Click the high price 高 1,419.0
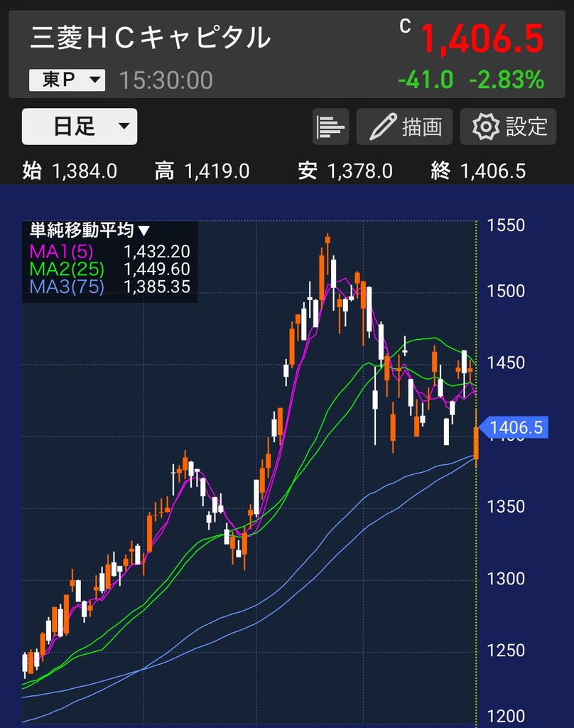This screenshot has width=574, height=728. [202, 171]
